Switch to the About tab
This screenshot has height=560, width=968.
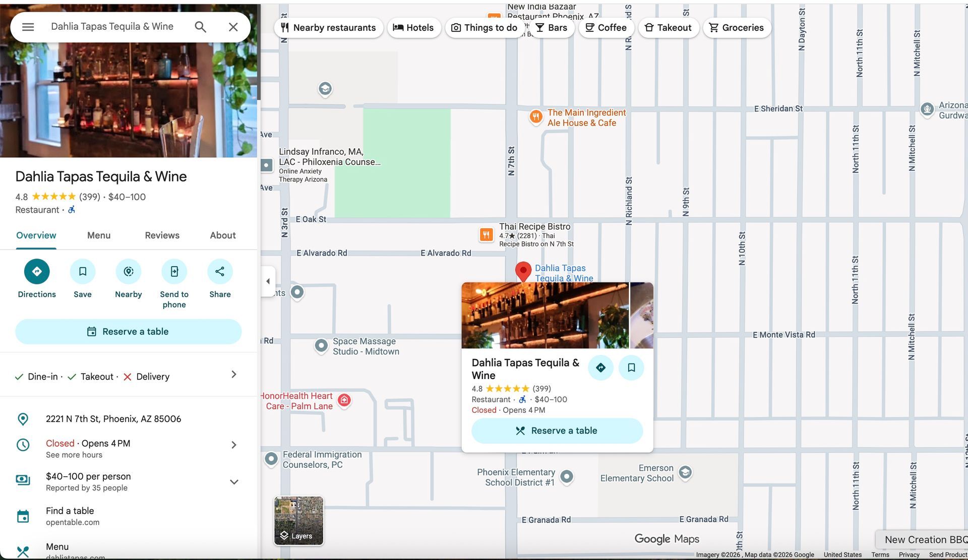223,235
